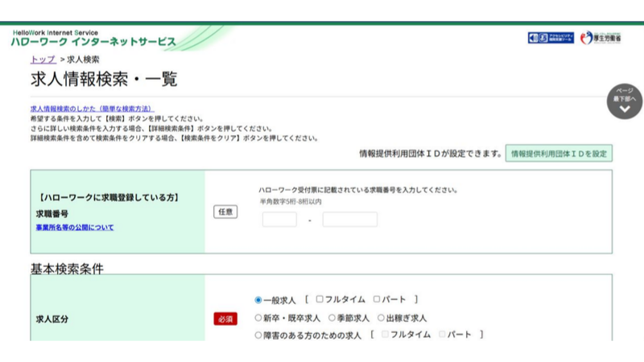Focus the first 求職番号 input field
The image size is (644, 362).
click(279, 220)
